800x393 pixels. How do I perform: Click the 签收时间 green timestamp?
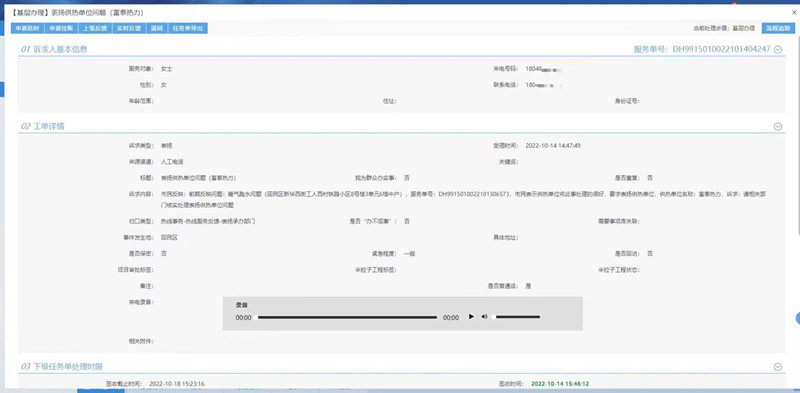[x=560, y=383]
